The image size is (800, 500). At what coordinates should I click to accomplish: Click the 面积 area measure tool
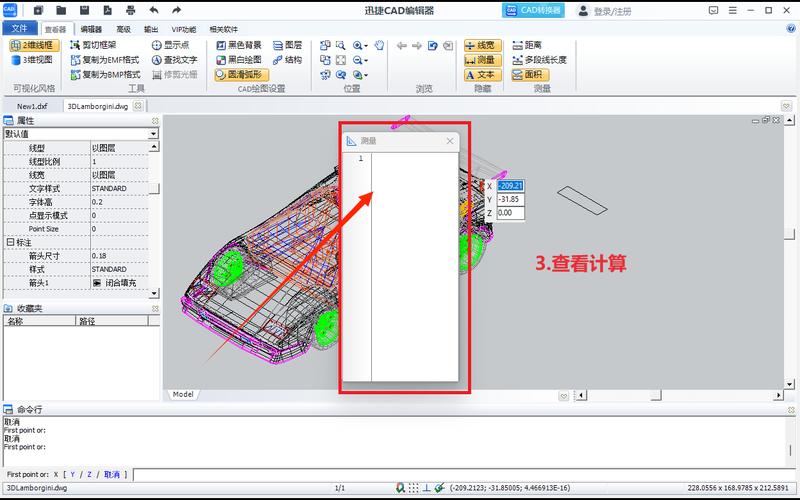coord(530,74)
